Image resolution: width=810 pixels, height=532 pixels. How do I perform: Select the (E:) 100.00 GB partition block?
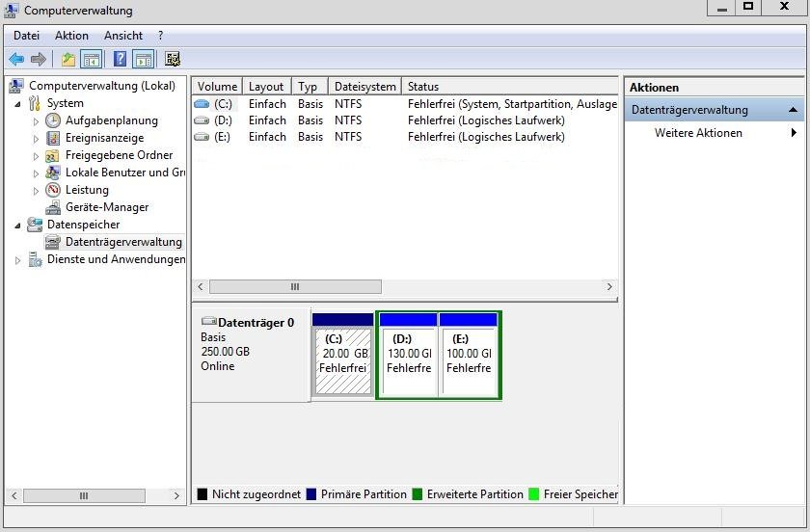(x=469, y=355)
